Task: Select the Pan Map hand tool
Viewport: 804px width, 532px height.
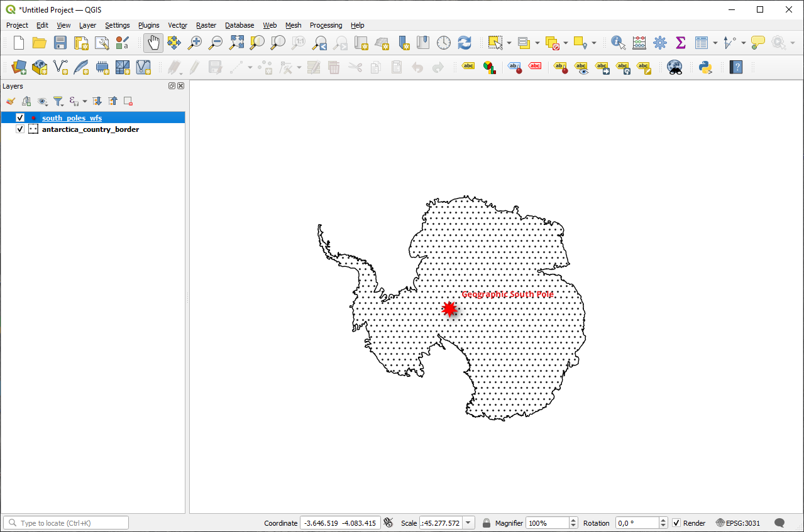Action: [x=153, y=43]
